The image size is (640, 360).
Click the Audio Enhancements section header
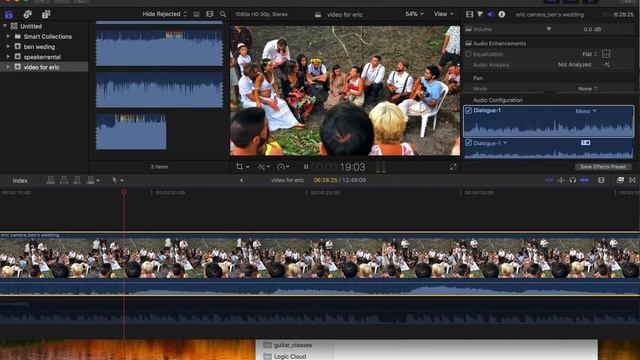[499, 43]
